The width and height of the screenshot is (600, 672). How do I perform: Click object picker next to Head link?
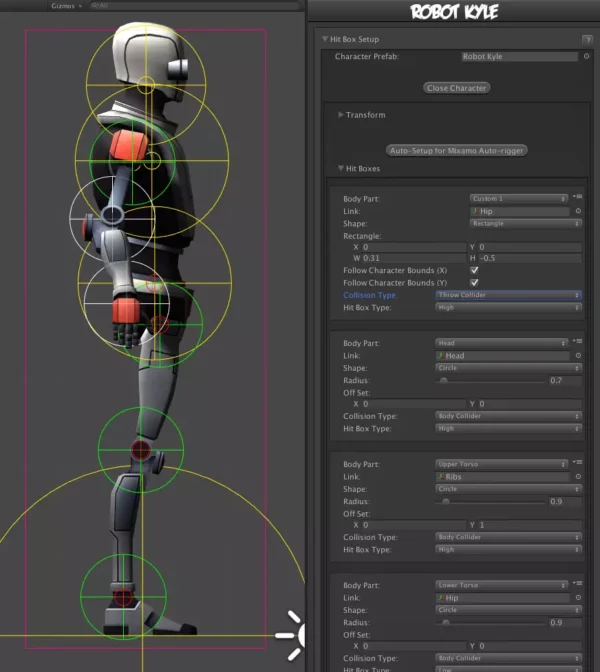click(578, 355)
